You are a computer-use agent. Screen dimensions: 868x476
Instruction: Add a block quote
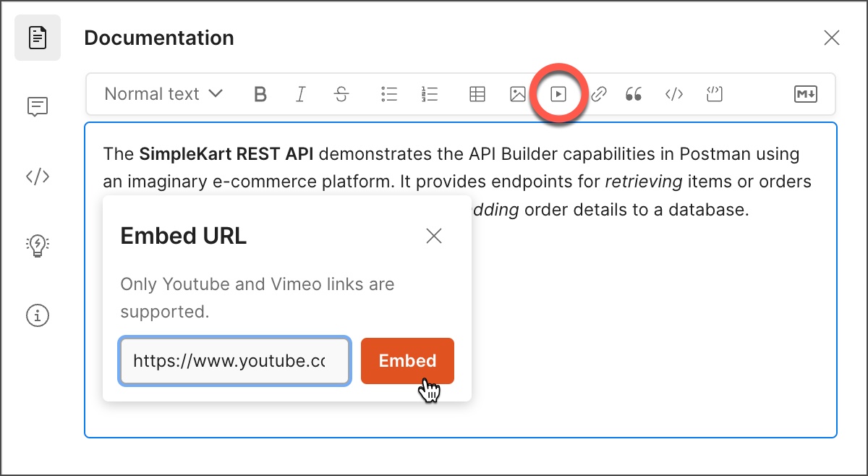(634, 94)
